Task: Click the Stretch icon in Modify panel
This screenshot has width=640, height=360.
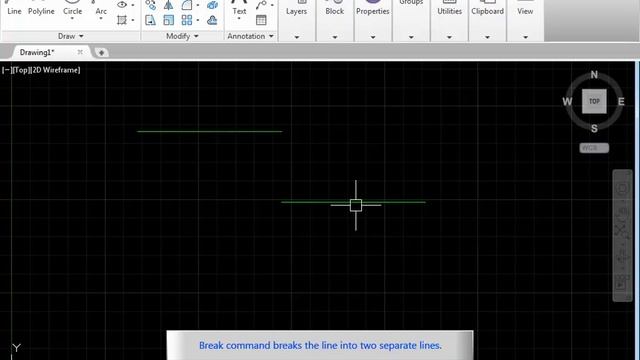Action: tap(150, 20)
